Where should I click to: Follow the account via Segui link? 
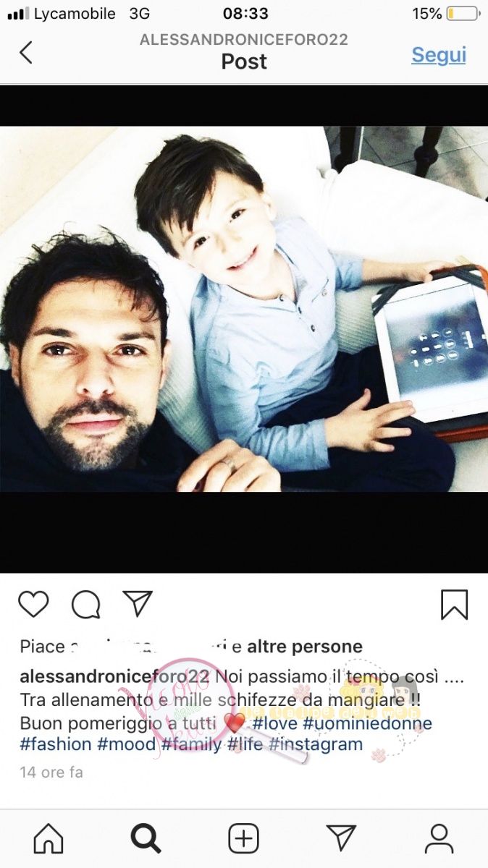439,55
